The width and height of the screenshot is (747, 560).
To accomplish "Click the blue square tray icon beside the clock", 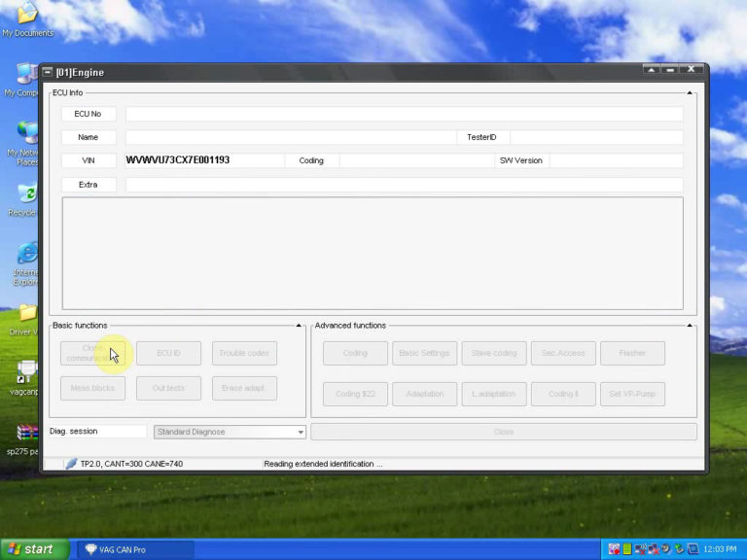I will coord(693,549).
